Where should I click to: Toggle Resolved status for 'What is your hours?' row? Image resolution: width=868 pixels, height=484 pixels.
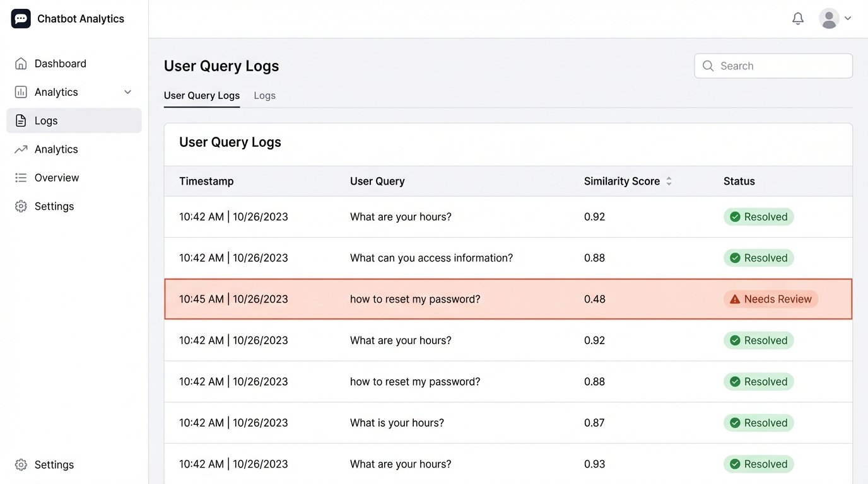coord(758,422)
